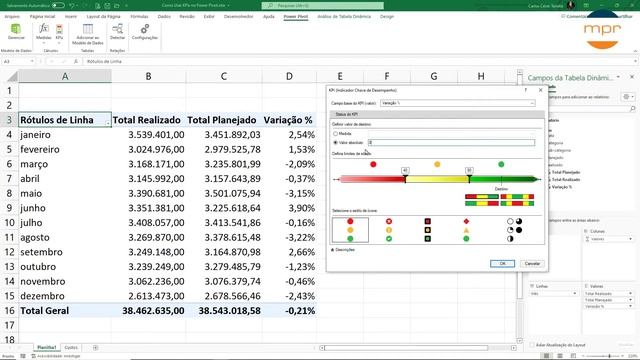Click the help question mark in KPI dialog

coord(526,90)
